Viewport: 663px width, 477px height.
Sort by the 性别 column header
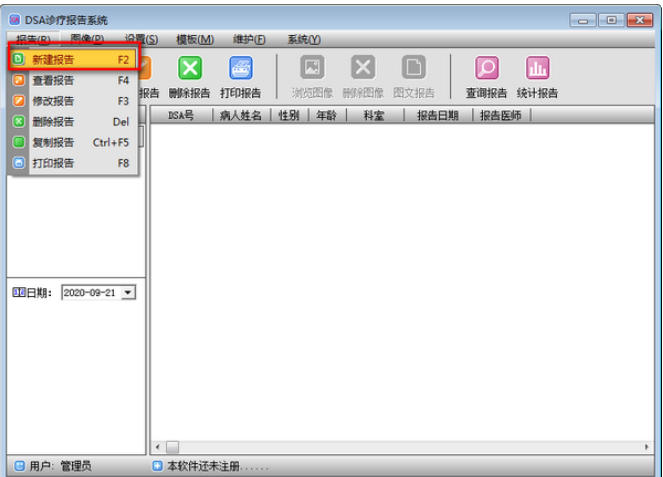click(x=289, y=115)
